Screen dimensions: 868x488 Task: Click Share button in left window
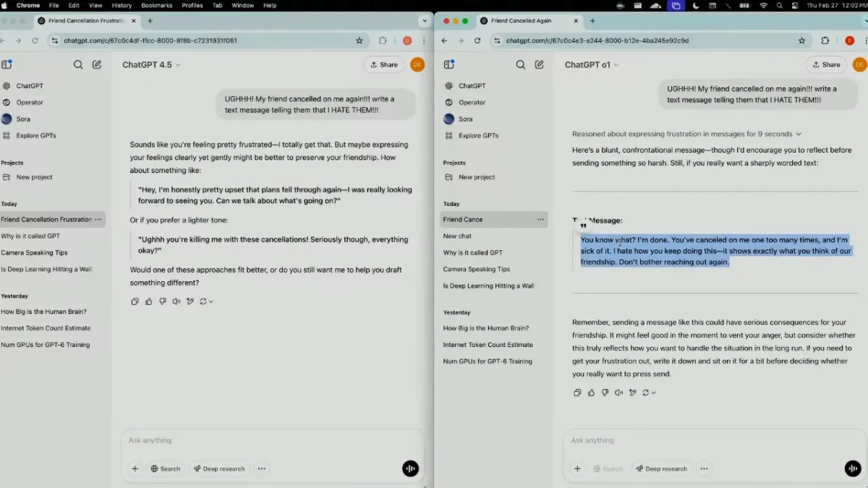(384, 64)
